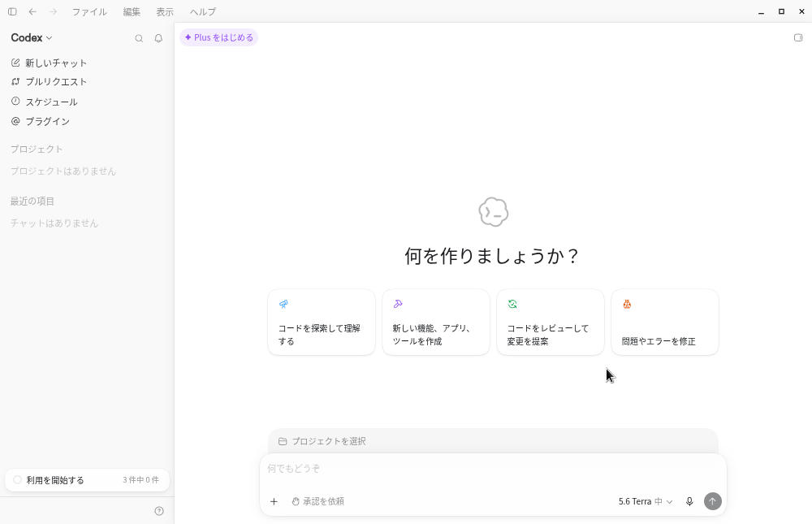Open the 5.6 Terra model dropdown

coord(646,501)
